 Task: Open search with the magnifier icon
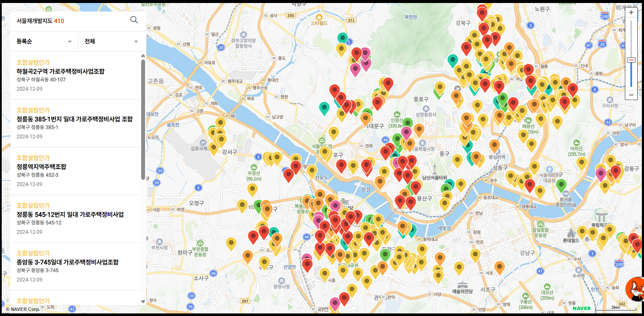[134, 20]
